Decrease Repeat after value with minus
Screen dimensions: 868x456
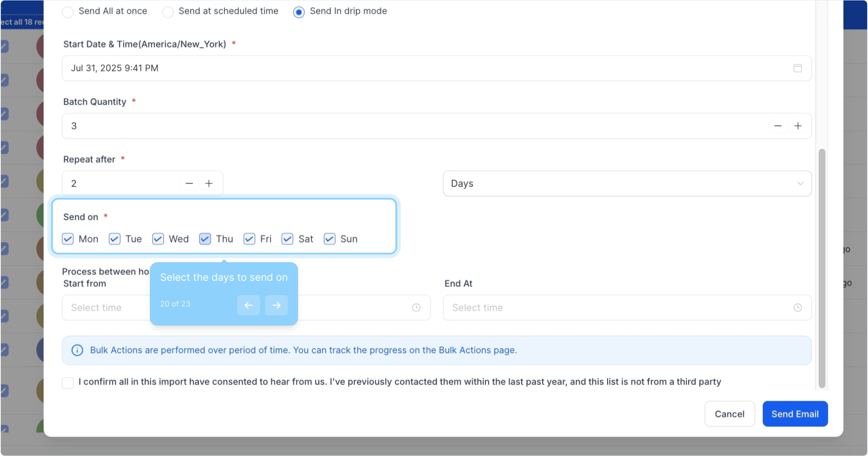(x=189, y=183)
